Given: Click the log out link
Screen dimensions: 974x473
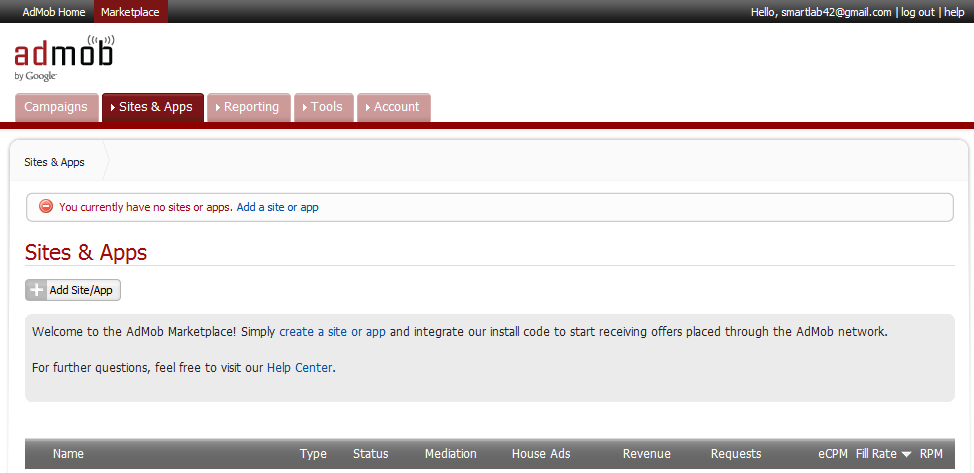Looking at the screenshot, I should click(917, 12).
